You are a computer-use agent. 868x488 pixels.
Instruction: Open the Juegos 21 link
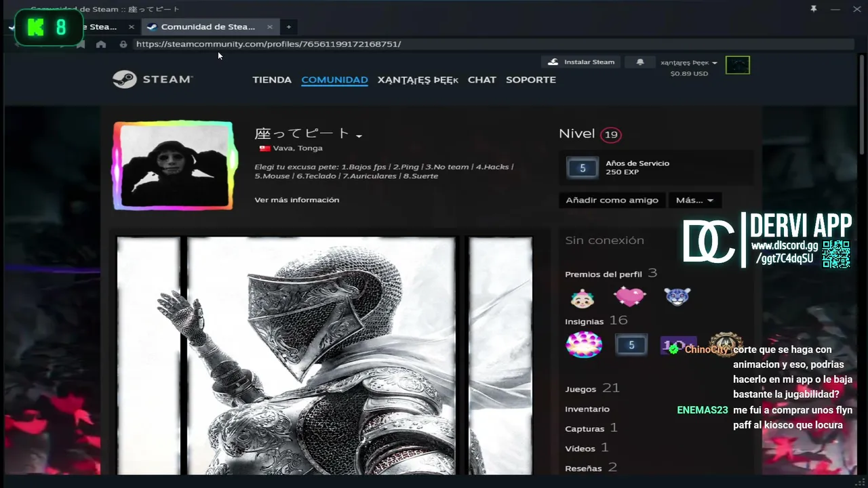click(592, 388)
